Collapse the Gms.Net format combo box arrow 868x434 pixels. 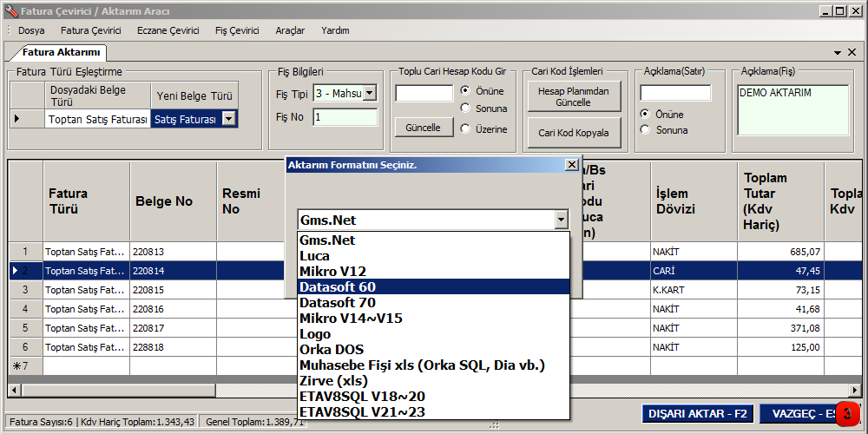coord(562,220)
